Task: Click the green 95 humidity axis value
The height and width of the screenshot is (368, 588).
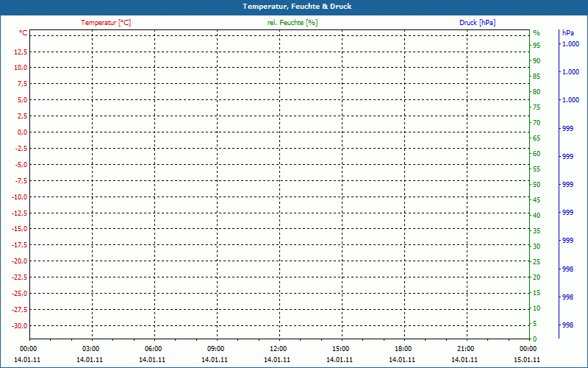Action: click(537, 46)
